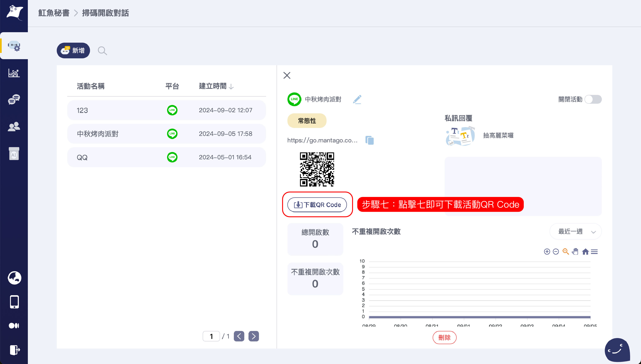Expand the 最近一週 dropdown
The width and height of the screenshot is (641, 364).
(x=575, y=231)
